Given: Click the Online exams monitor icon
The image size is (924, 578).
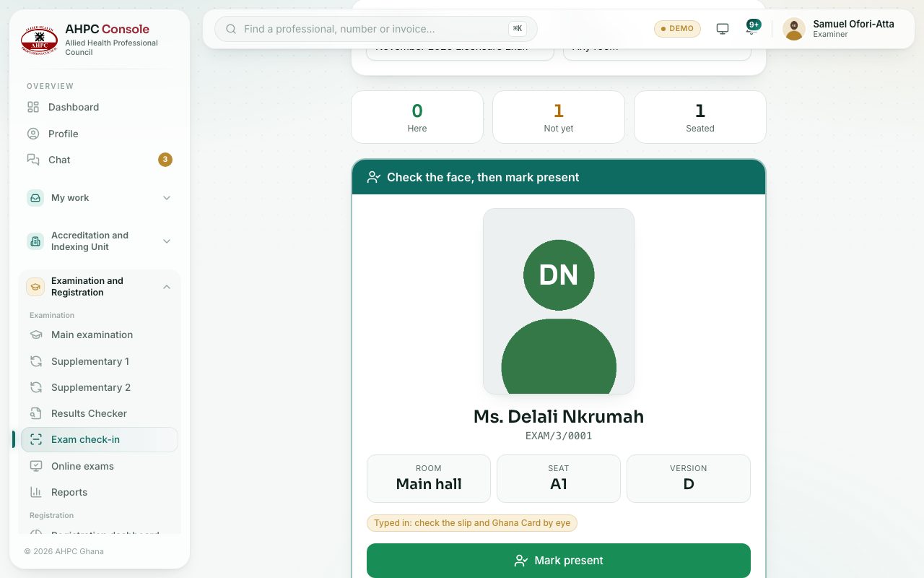Looking at the screenshot, I should (36, 466).
